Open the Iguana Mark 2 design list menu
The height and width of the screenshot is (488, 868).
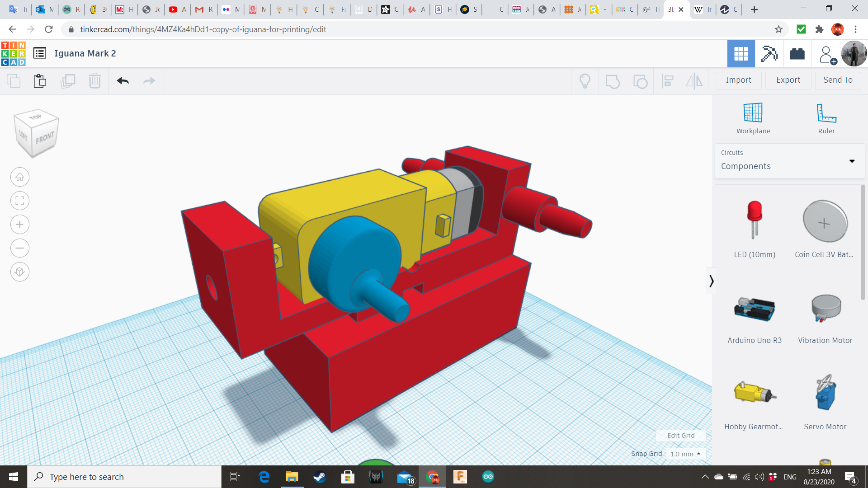point(40,53)
